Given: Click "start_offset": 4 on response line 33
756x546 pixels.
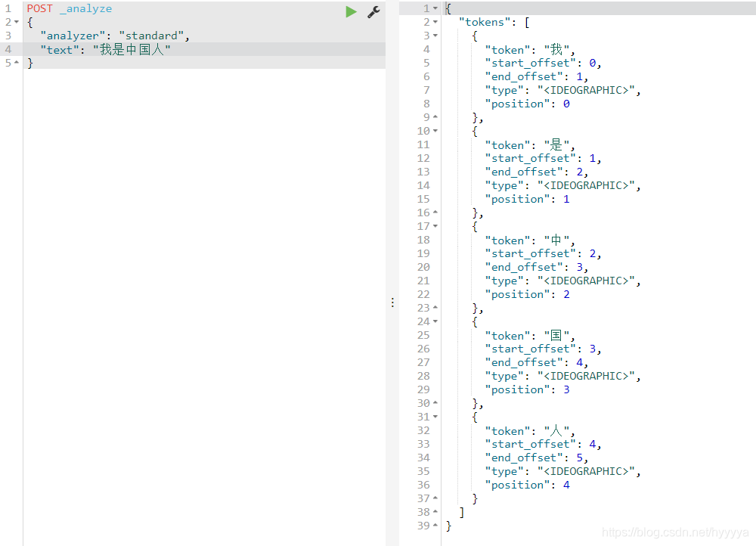Looking at the screenshot, I should click(543, 444).
